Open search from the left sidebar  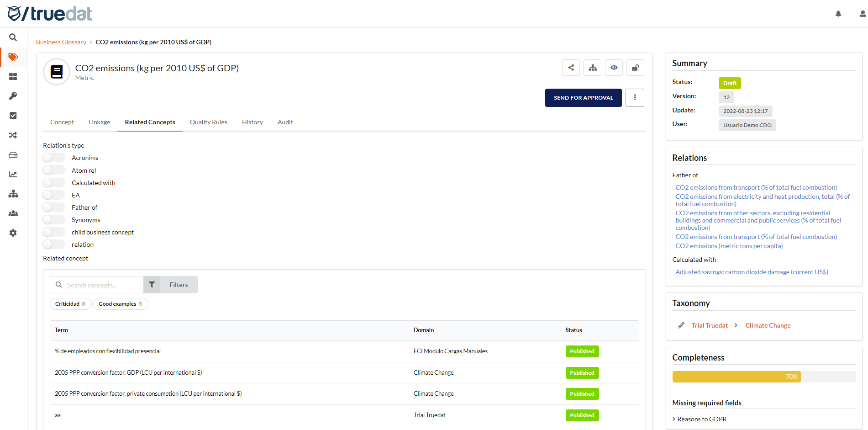[x=13, y=37]
